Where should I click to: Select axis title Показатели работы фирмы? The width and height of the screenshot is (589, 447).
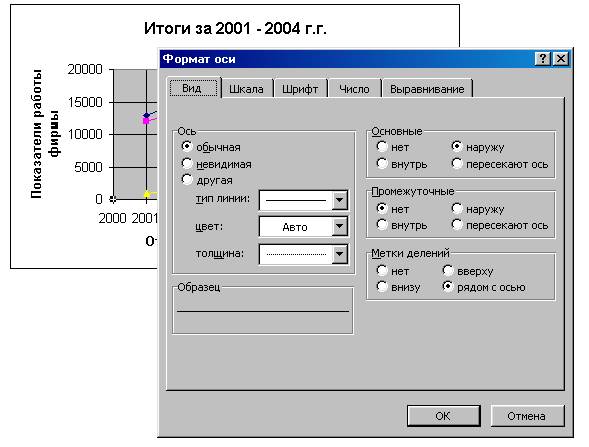pos(44,133)
